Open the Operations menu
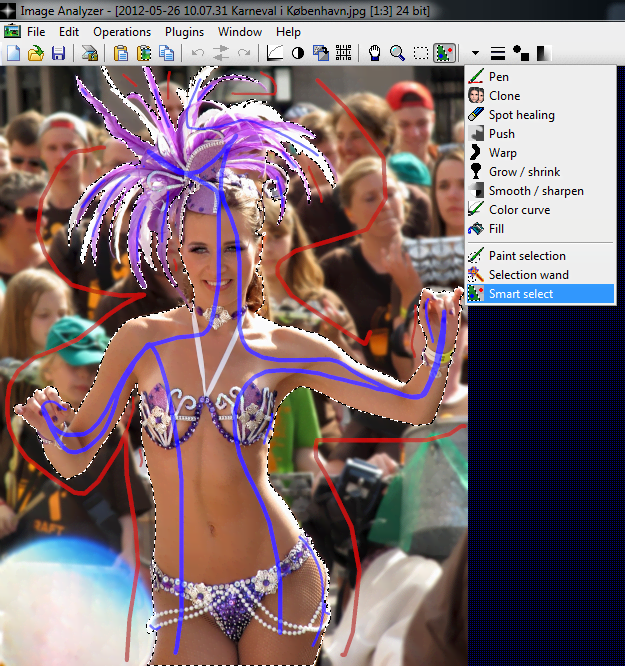The height and width of the screenshot is (666, 625). click(x=122, y=32)
